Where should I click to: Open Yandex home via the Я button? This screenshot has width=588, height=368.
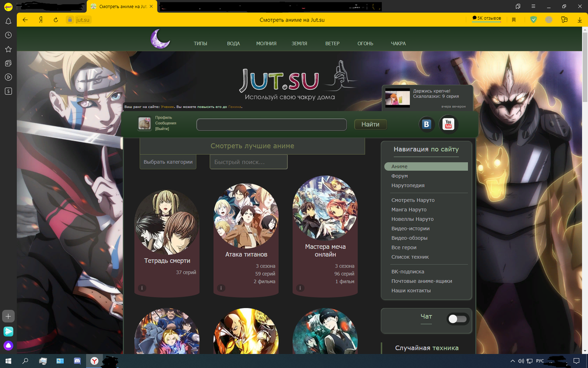[x=41, y=20]
